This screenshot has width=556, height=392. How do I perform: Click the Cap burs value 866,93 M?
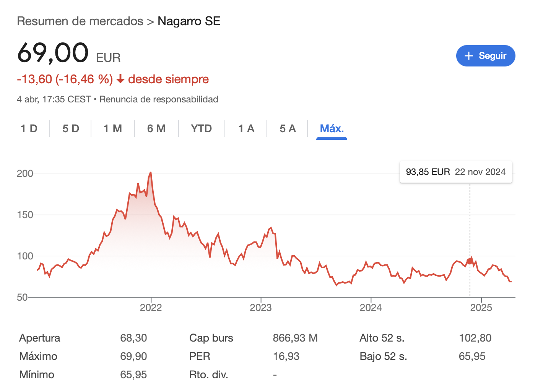(295, 338)
